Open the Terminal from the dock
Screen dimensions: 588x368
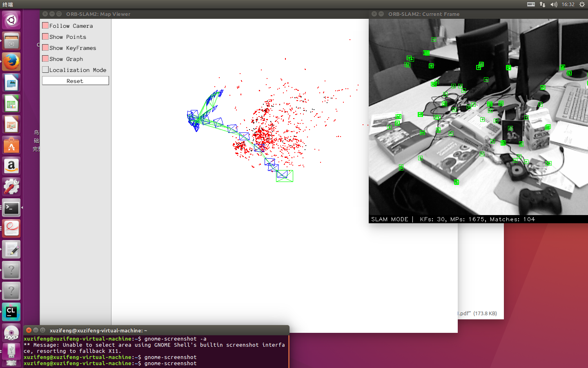coord(11,208)
